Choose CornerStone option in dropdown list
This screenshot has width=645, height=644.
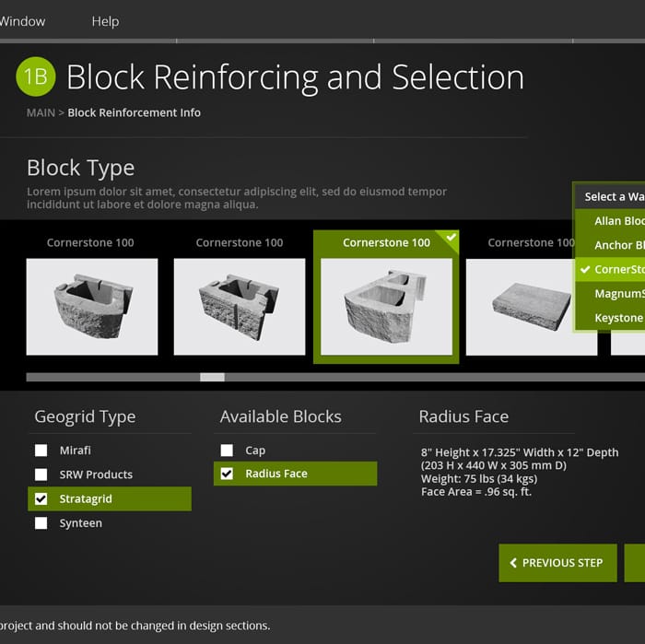(x=610, y=270)
